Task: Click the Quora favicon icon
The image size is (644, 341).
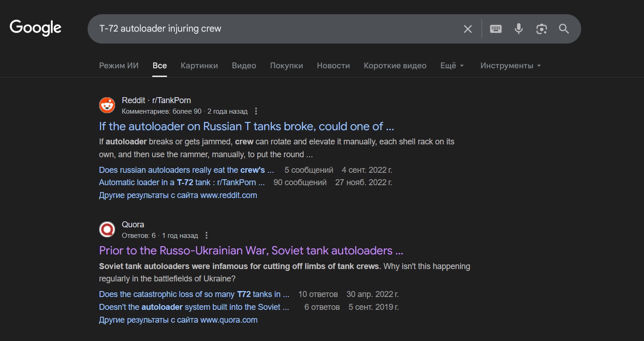Action: (x=107, y=230)
